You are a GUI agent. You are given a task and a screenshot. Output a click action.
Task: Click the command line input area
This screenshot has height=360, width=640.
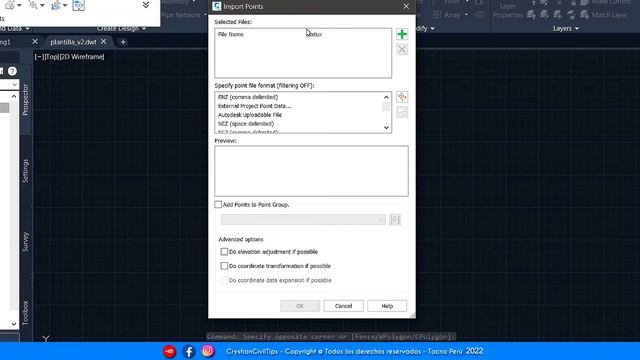(x=331, y=337)
